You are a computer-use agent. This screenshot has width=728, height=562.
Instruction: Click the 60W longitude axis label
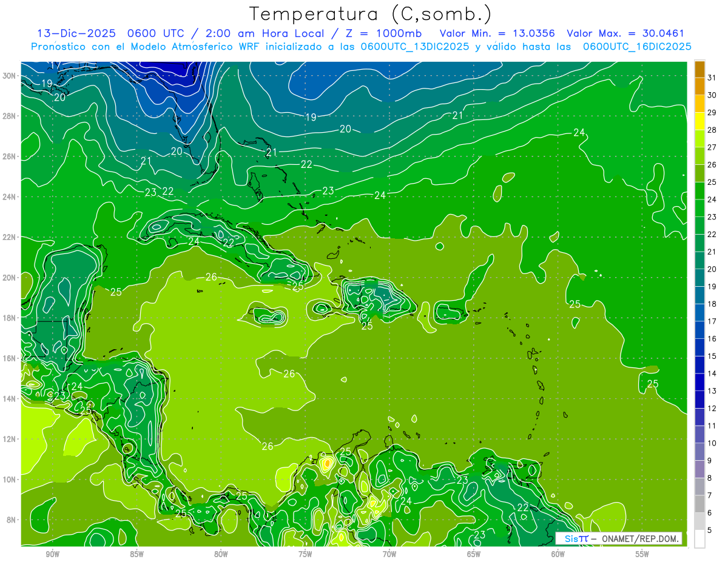558,554
